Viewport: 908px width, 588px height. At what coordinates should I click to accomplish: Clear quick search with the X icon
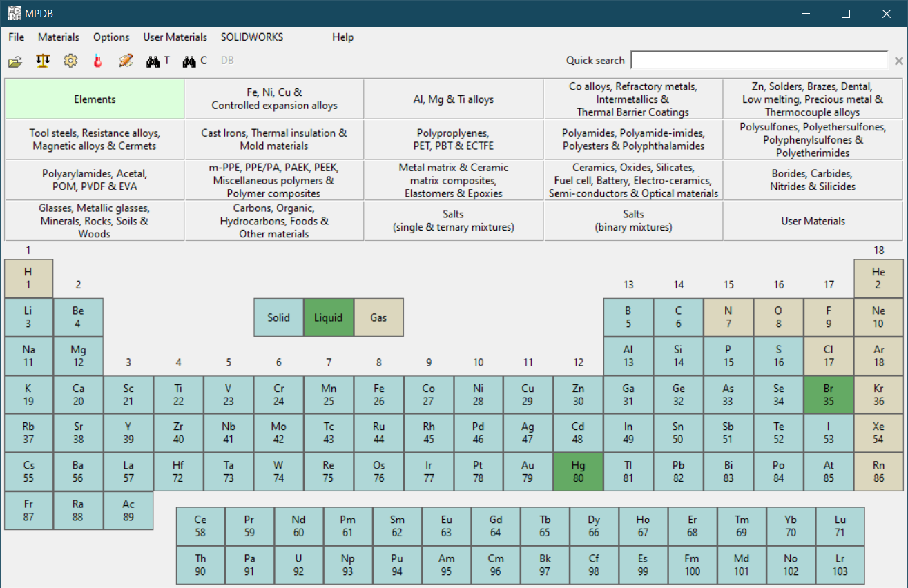898,61
